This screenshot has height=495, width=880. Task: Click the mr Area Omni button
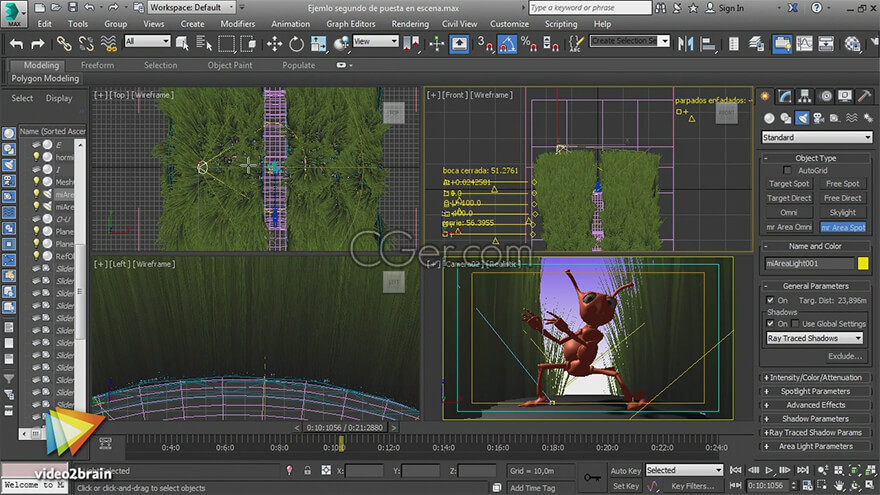[789, 227]
